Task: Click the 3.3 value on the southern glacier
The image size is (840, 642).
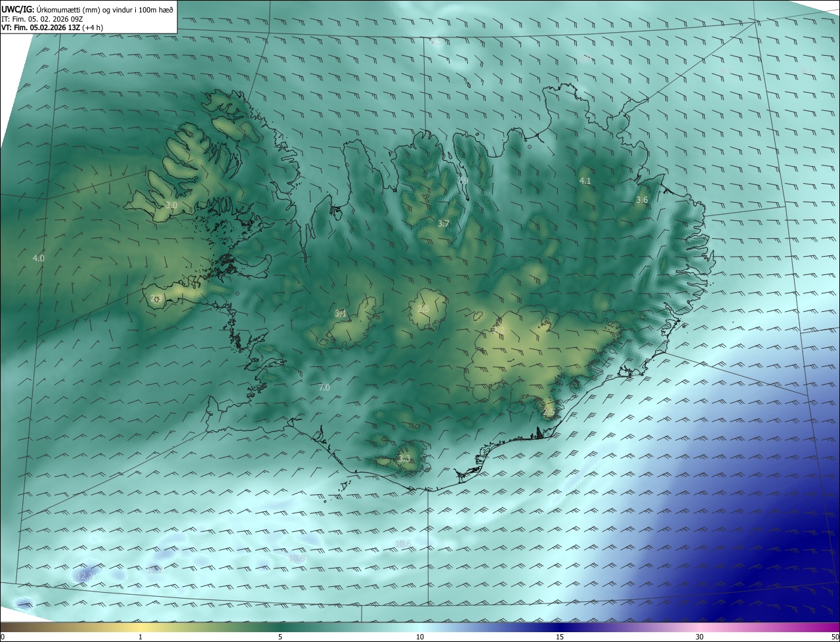Action: tap(404, 458)
